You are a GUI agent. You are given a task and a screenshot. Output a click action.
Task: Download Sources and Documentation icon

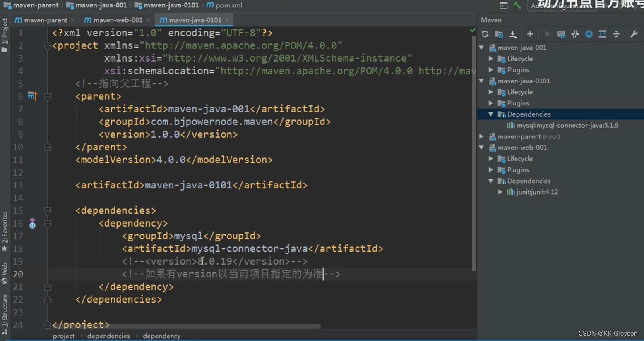(513, 34)
